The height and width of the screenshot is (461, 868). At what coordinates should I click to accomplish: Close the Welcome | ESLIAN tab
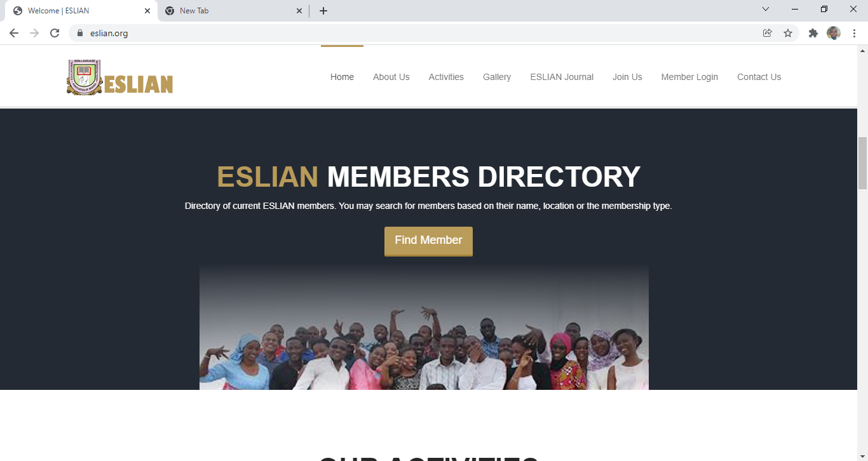(x=147, y=11)
